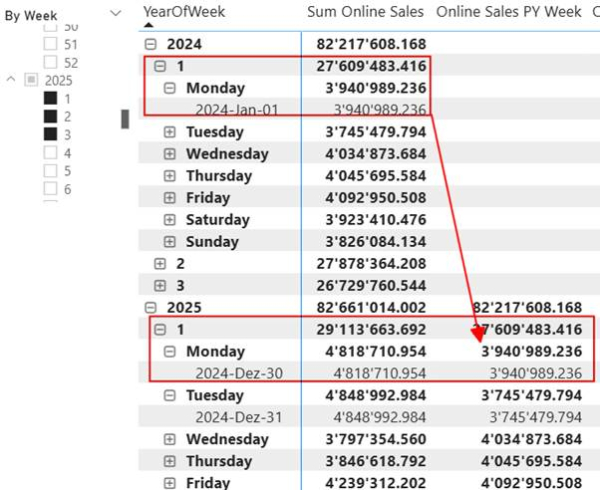Image resolution: width=600 pixels, height=490 pixels.
Task: Collapse the Monday row above 2024-Jan-01
Action: 169,88
